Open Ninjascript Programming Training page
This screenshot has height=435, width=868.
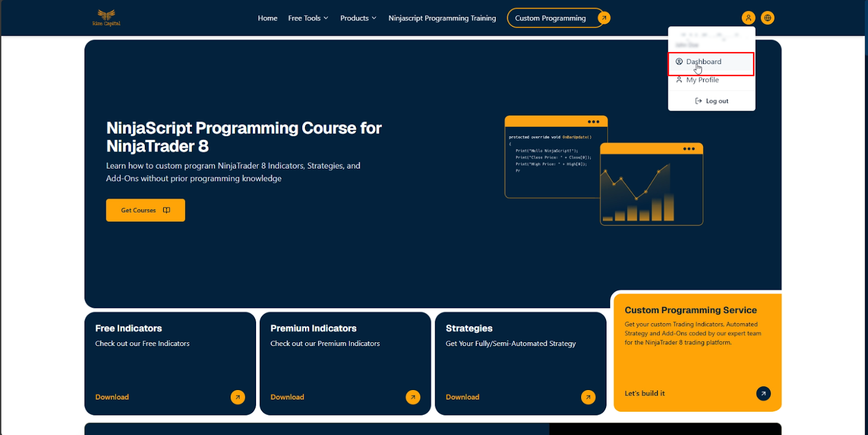coord(442,18)
